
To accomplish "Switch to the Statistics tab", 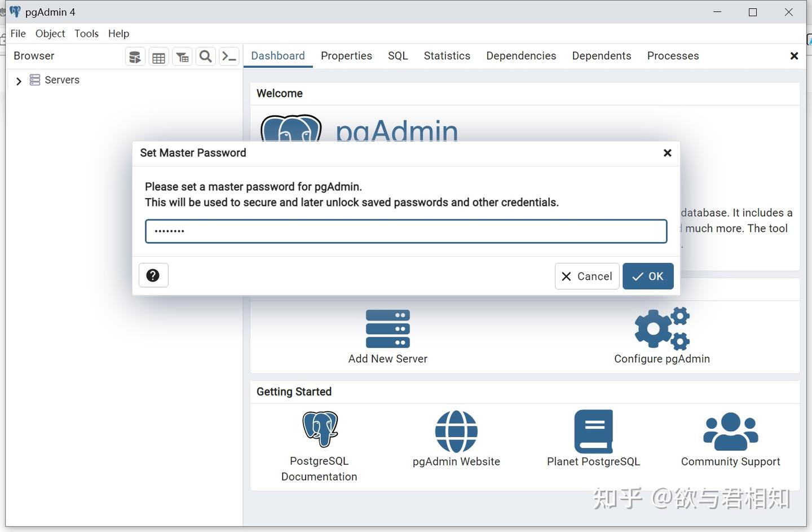I will click(447, 56).
